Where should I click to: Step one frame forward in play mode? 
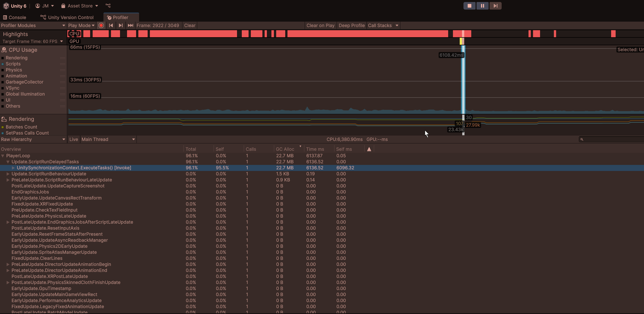click(495, 6)
